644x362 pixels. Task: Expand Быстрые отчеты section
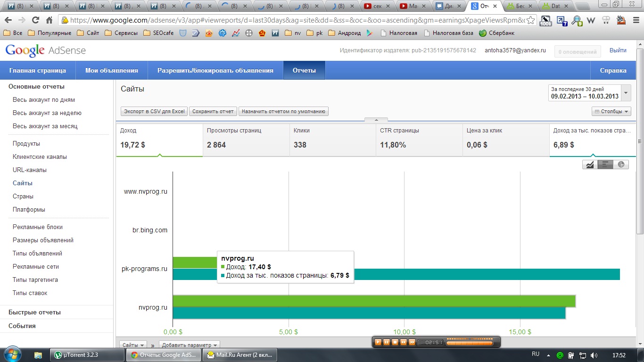(34, 312)
